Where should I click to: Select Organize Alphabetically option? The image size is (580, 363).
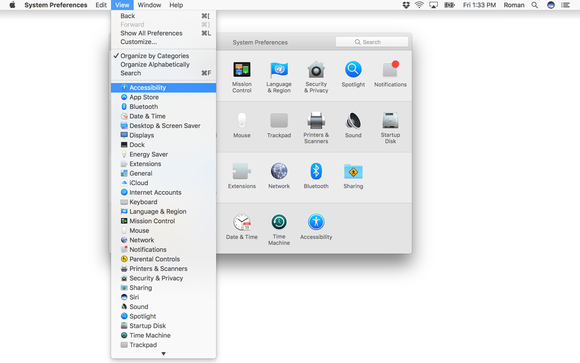[x=163, y=64]
